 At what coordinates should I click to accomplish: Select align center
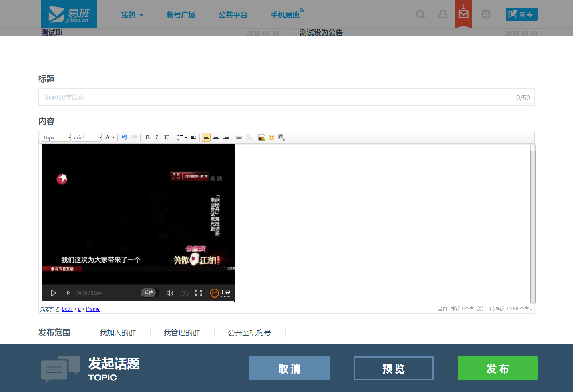tap(216, 137)
